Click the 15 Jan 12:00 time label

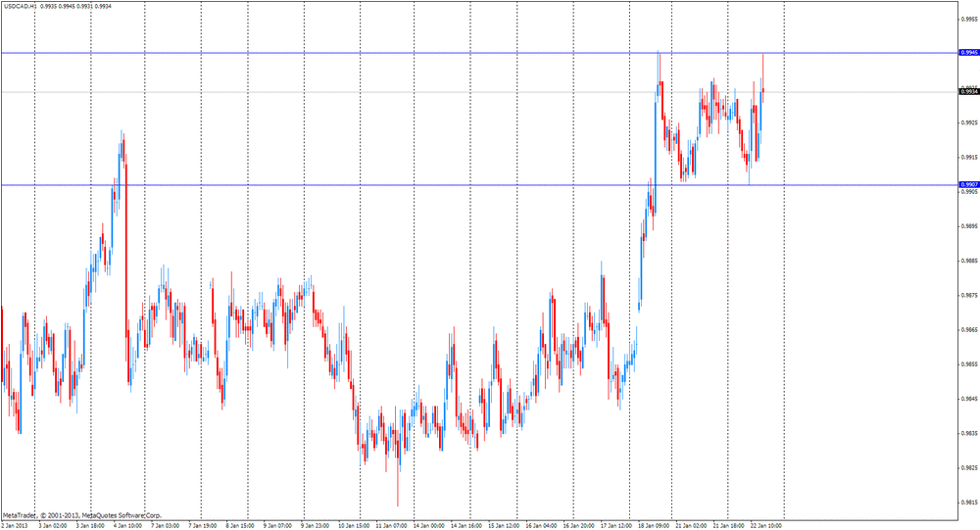[504, 526]
